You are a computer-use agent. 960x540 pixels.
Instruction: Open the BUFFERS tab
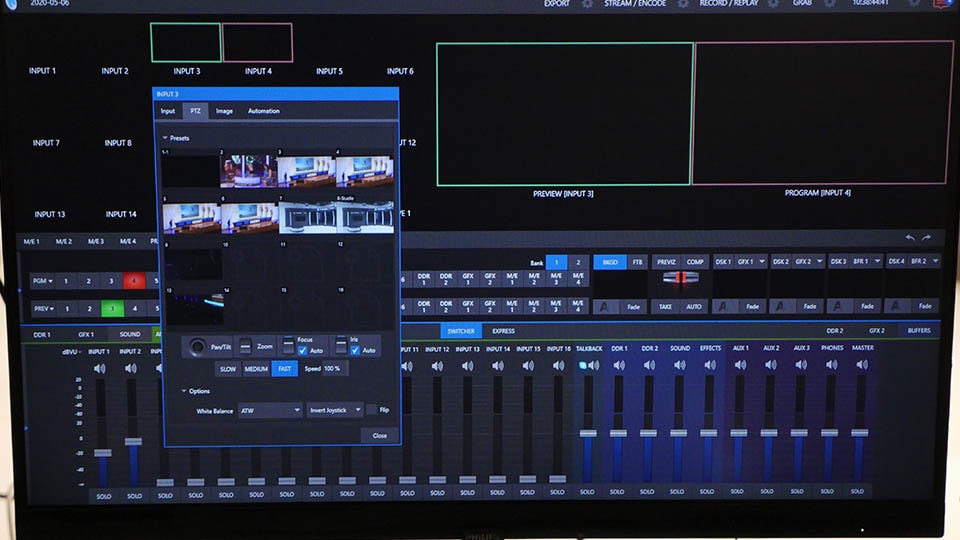click(919, 331)
